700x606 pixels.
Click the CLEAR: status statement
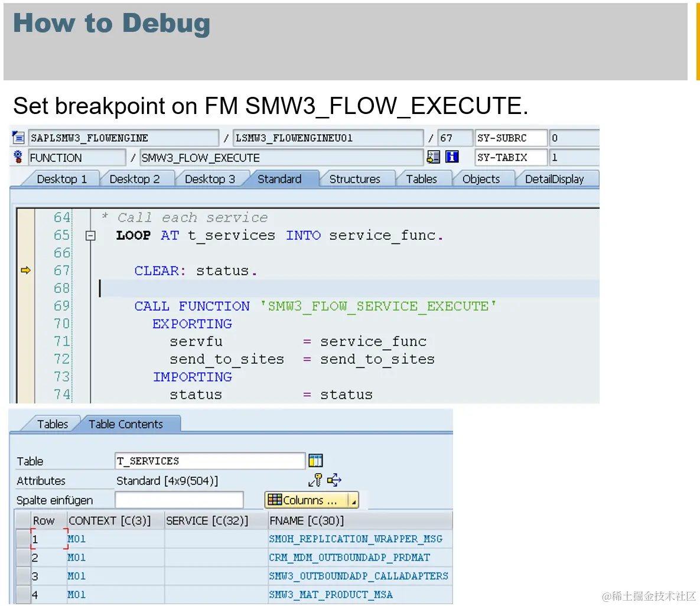point(196,271)
